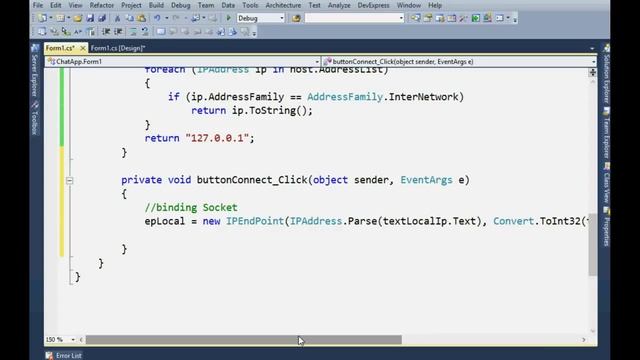This screenshot has height=360, width=640.
Task: Click the New Project toolbar icon
Action: [x=42, y=18]
